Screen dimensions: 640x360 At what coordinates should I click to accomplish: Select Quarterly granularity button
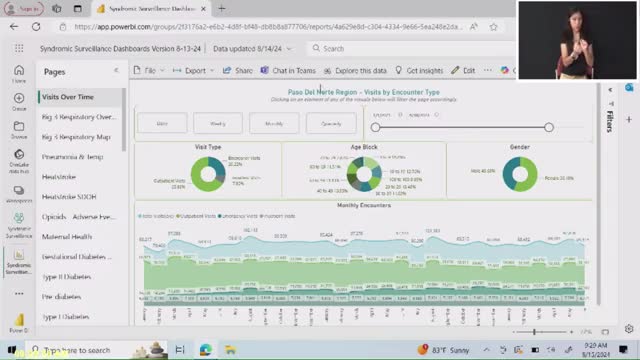pyautogui.click(x=331, y=123)
